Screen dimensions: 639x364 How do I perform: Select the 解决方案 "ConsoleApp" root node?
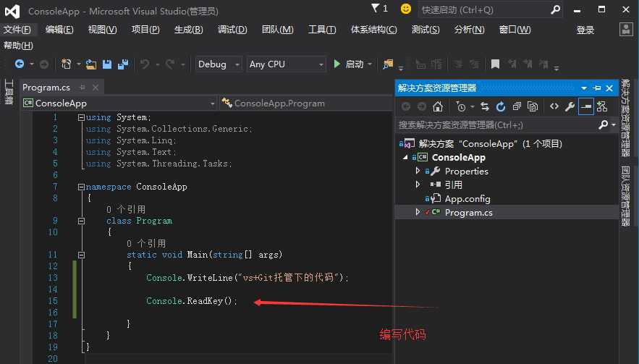(x=490, y=143)
